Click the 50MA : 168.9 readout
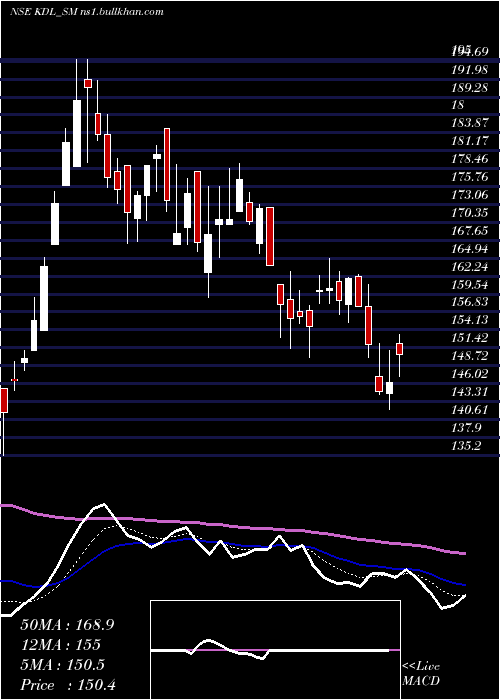 click(67, 625)
